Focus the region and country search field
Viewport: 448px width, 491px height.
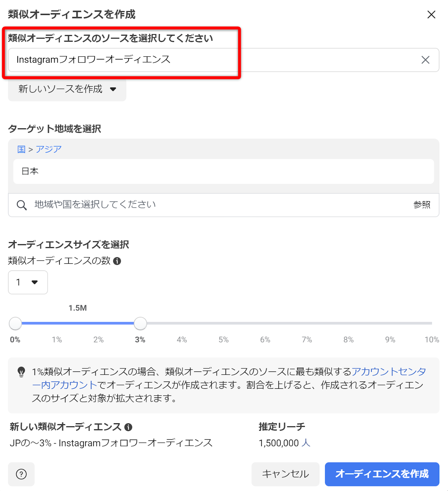tap(215, 205)
